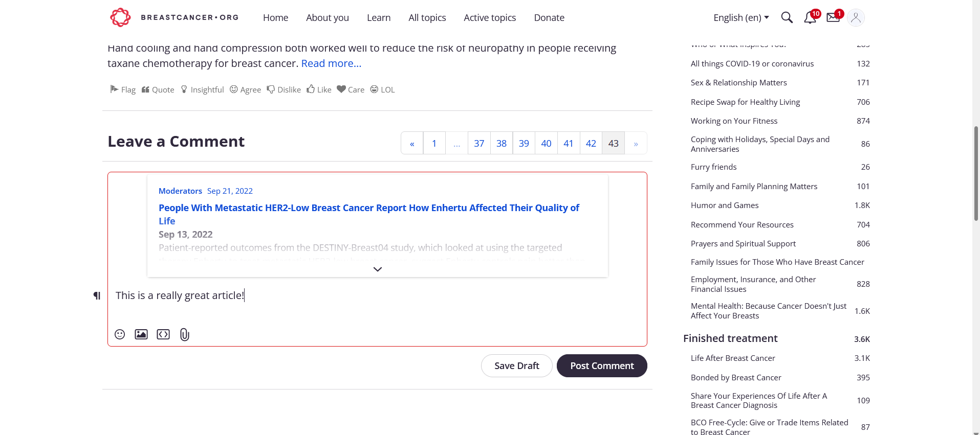The image size is (980, 435).
Task: Open Family Issues for Those Who Have Breast Cancer
Action: pos(777,262)
